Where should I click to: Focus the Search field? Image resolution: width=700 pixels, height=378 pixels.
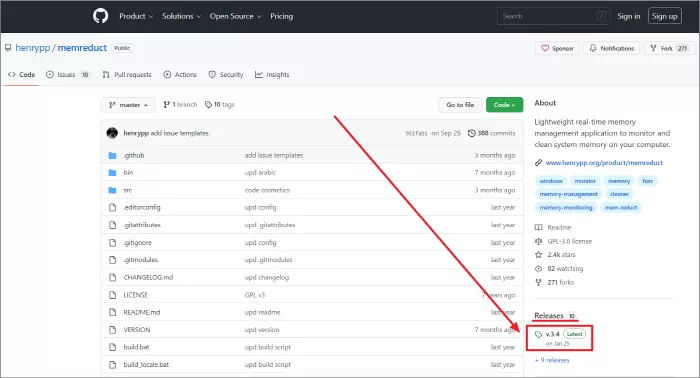click(553, 16)
